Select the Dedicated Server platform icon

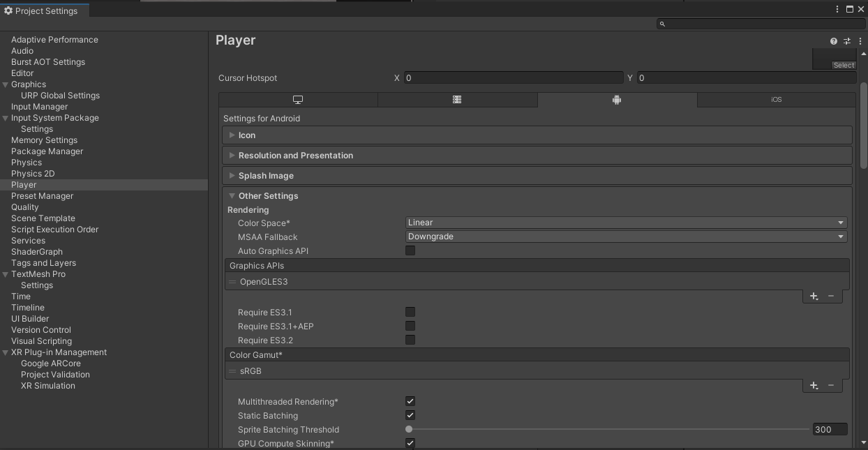pos(458,99)
